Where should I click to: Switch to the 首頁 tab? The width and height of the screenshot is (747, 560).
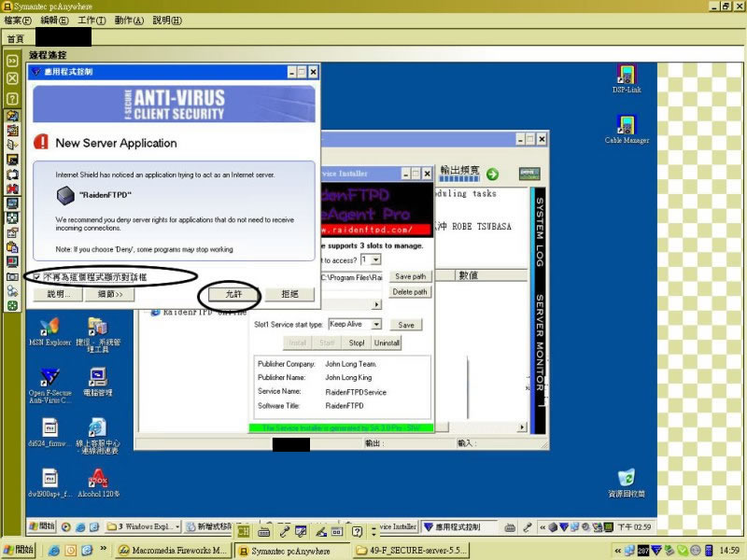(x=16, y=39)
